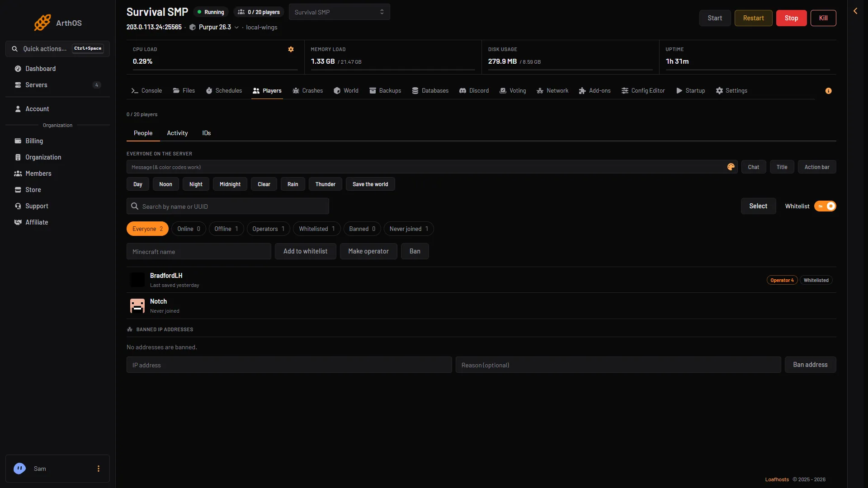Click the Organization building icon
This screenshot has height=488, width=868.
click(18, 157)
